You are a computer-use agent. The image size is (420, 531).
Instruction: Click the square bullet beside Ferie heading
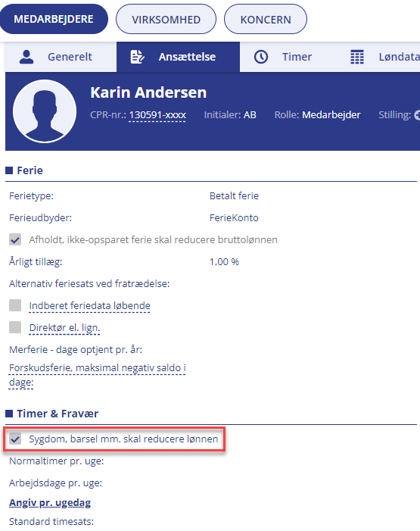(x=9, y=170)
